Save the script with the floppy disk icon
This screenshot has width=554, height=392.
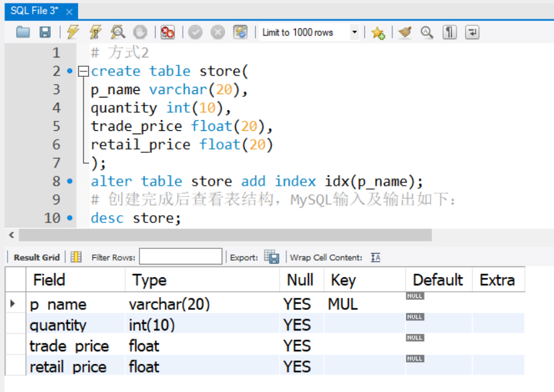pyautogui.click(x=45, y=32)
